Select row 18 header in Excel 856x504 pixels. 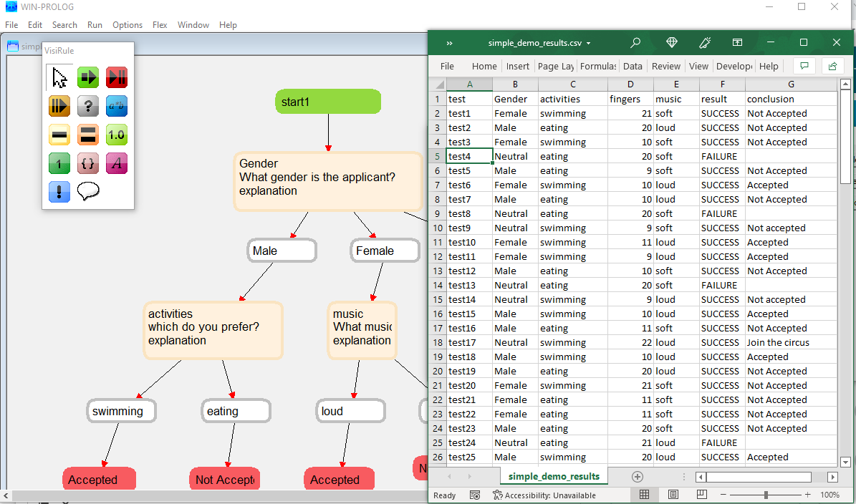pos(438,342)
